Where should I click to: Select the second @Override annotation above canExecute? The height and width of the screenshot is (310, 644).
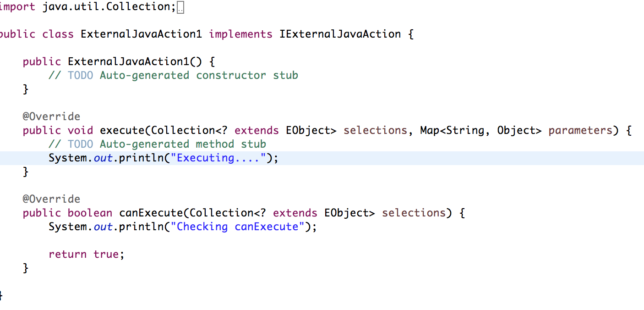[x=51, y=199]
